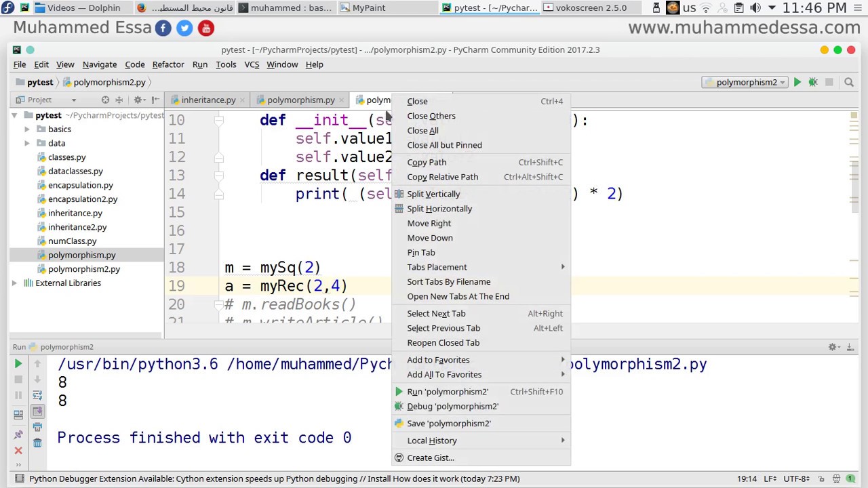Image resolution: width=868 pixels, height=488 pixels.
Task: Click UTF-8 encoding in status bar
Action: [x=796, y=479]
